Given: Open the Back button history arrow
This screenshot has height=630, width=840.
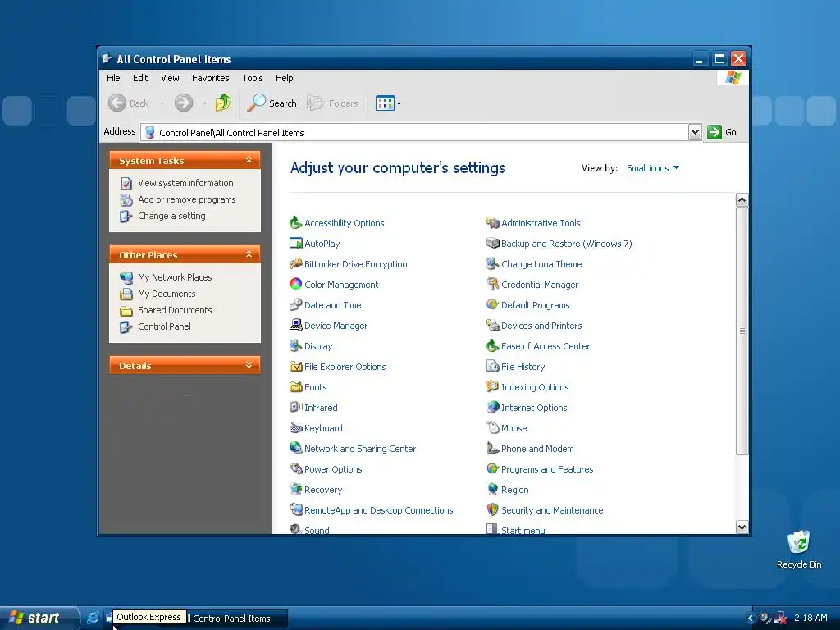Looking at the screenshot, I should point(162,103).
